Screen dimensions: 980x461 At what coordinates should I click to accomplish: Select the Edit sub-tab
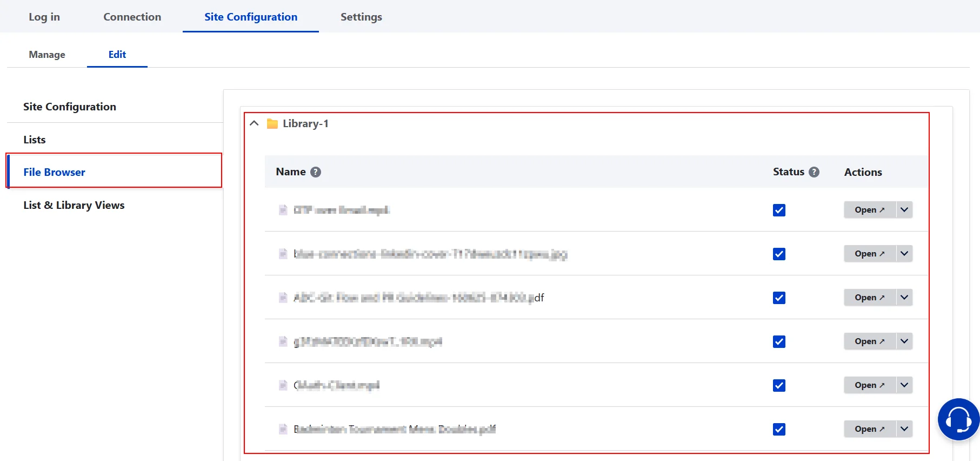117,55
